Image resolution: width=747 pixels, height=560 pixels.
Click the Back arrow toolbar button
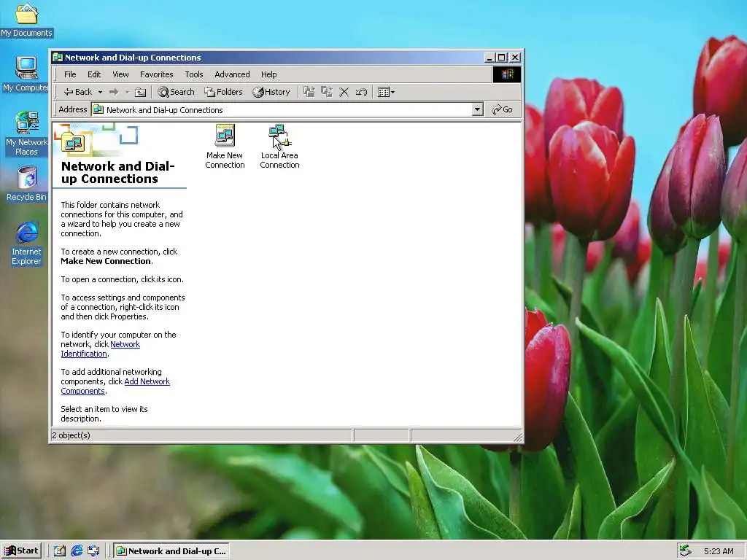click(77, 92)
